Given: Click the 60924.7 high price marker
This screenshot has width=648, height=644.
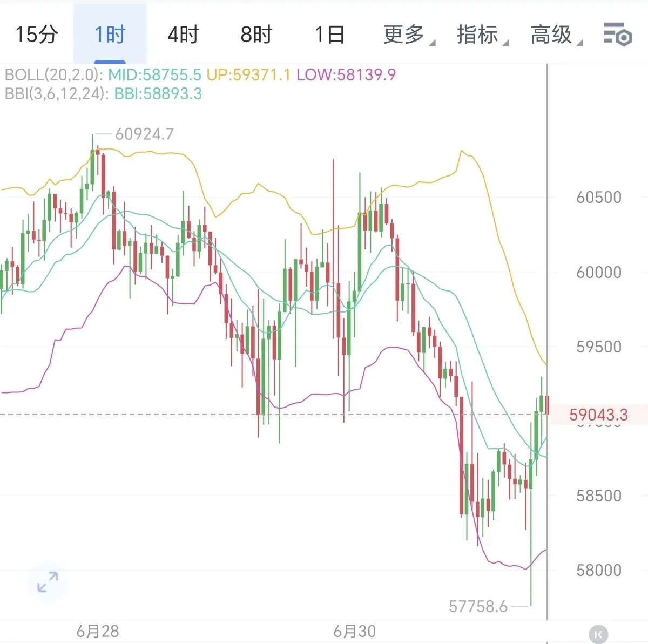Looking at the screenshot, I should [145, 134].
